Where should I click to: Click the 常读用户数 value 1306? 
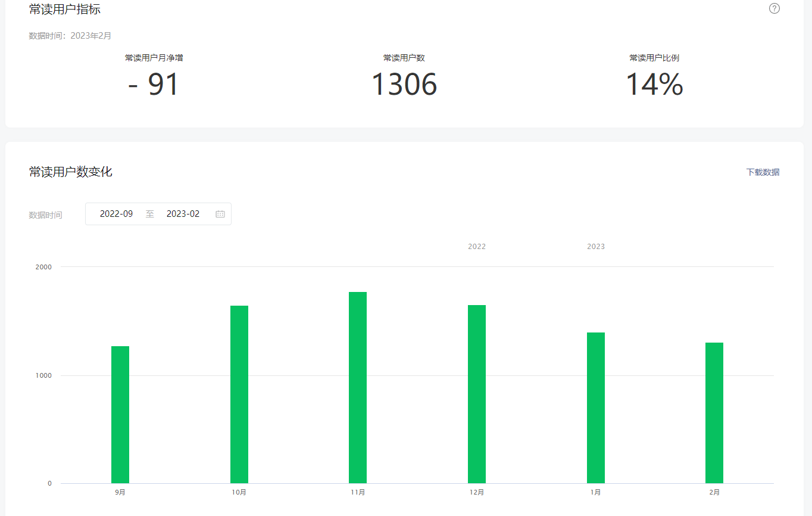404,84
